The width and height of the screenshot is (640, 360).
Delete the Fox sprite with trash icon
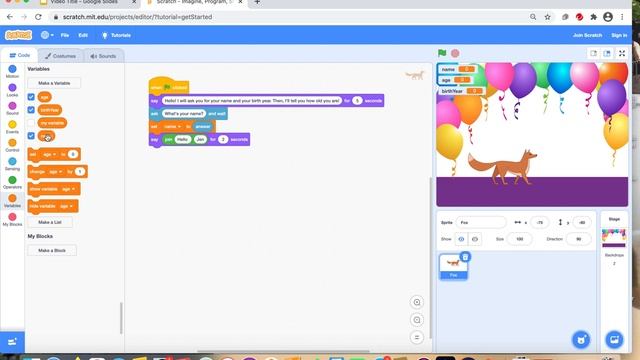[x=465, y=257]
